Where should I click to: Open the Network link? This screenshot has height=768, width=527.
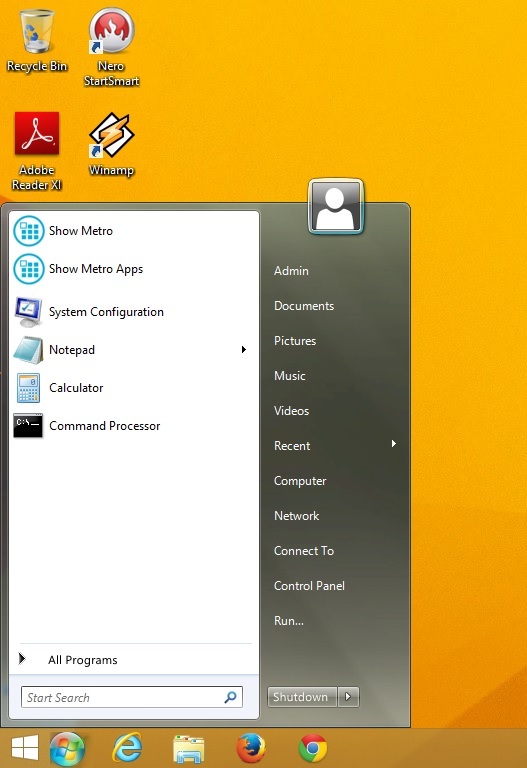(x=296, y=516)
